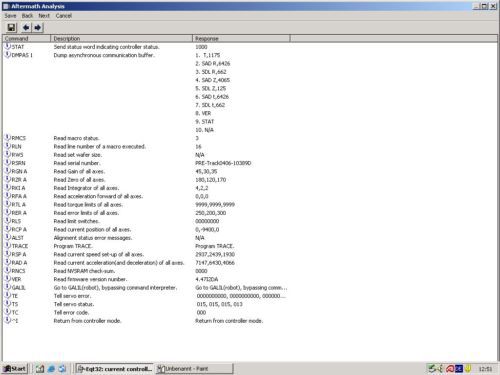Open the Save menu

click(10, 16)
